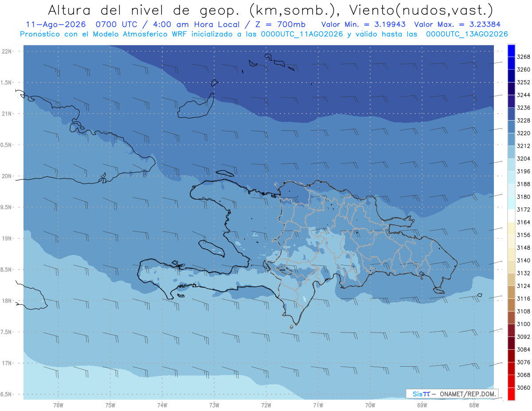This screenshot has height=411, width=532.
Task: Pick the colorbar swatch between 3260 and 3268
Action: tap(511, 63)
